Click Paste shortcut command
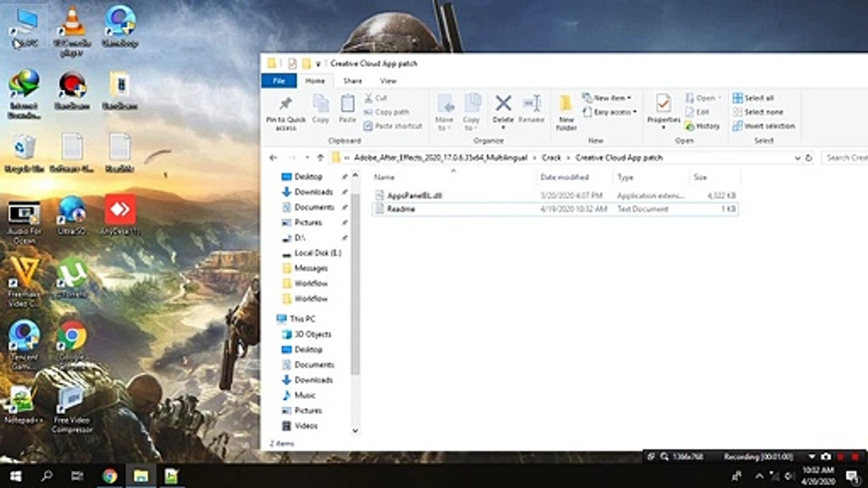Screen dimensions: 868x488 (x=392, y=126)
